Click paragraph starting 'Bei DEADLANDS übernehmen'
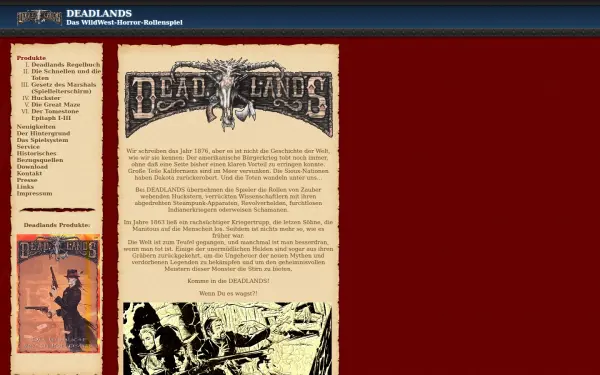Image resolution: width=600 pixels, height=375 pixels. 228,200
